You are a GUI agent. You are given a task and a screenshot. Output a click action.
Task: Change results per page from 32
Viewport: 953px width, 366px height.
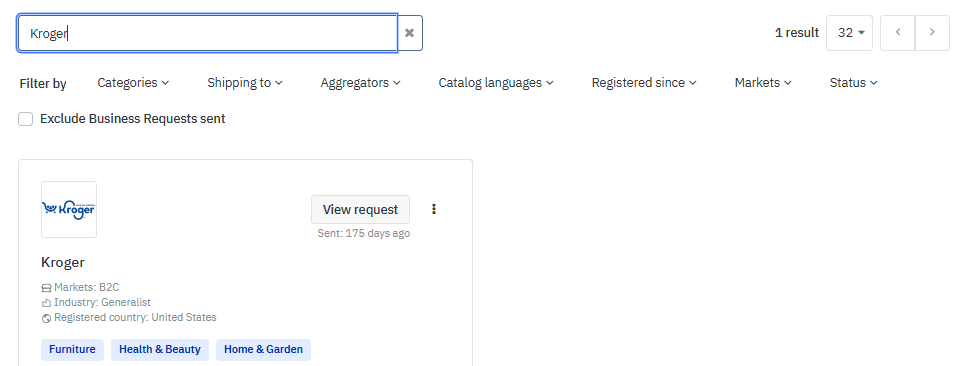tap(849, 33)
